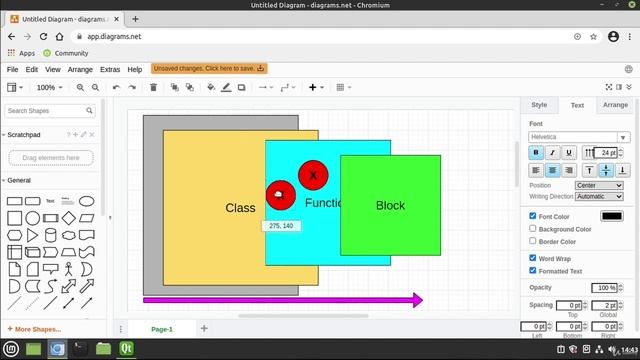
Task: Click the Opacity 100 % field
Action: (604, 288)
